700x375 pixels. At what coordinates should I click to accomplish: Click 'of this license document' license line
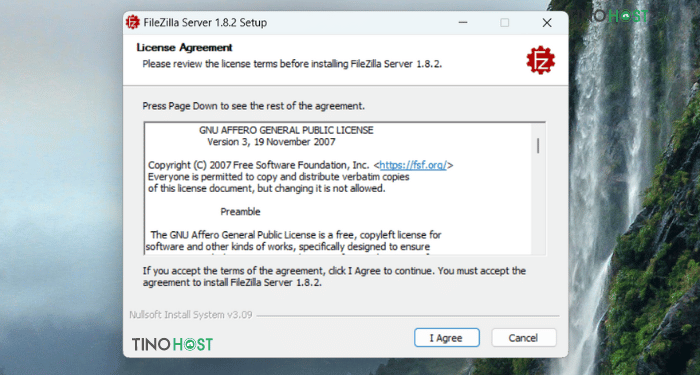[267, 188]
